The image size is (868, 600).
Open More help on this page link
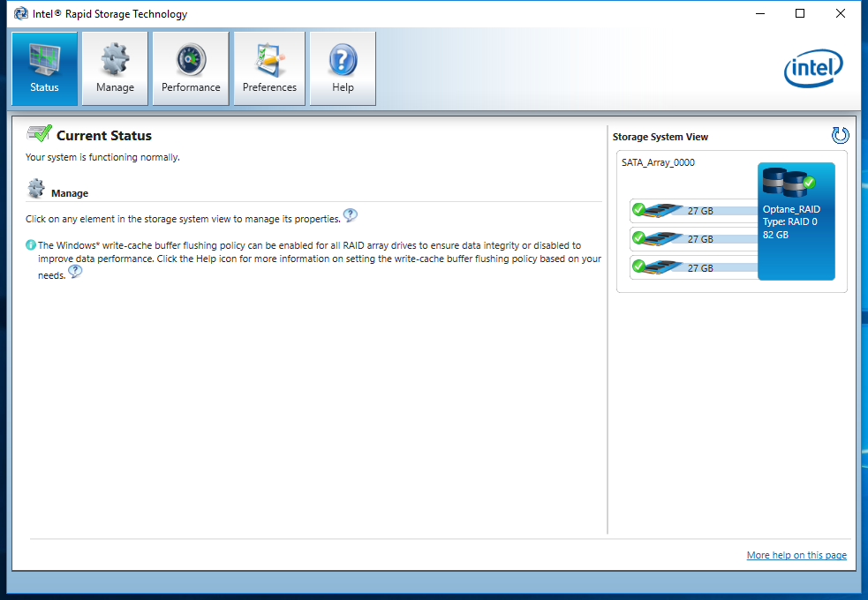pyautogui.click(x=796, y=555)
